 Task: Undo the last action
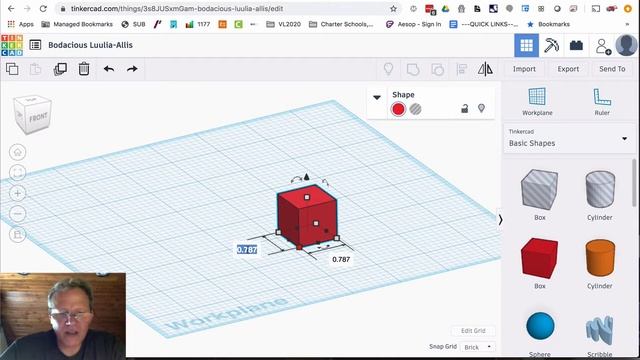tap(109, 69)
